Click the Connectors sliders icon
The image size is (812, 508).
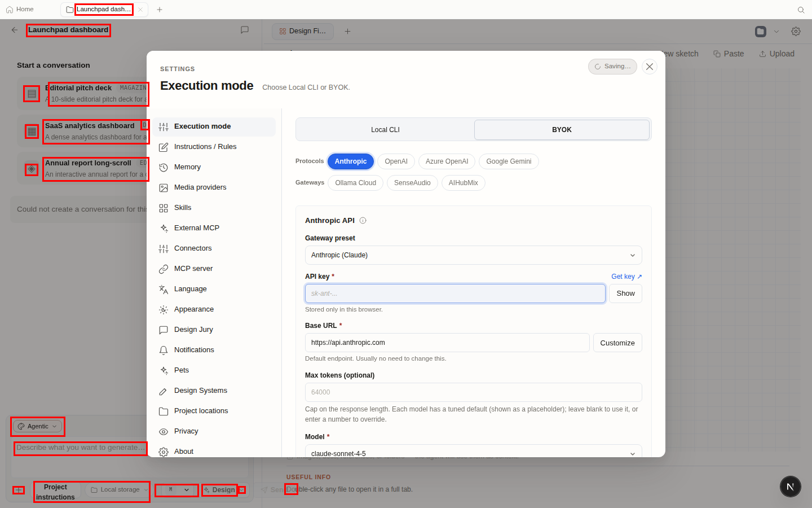pyautogui.click(x=164, y=248)
